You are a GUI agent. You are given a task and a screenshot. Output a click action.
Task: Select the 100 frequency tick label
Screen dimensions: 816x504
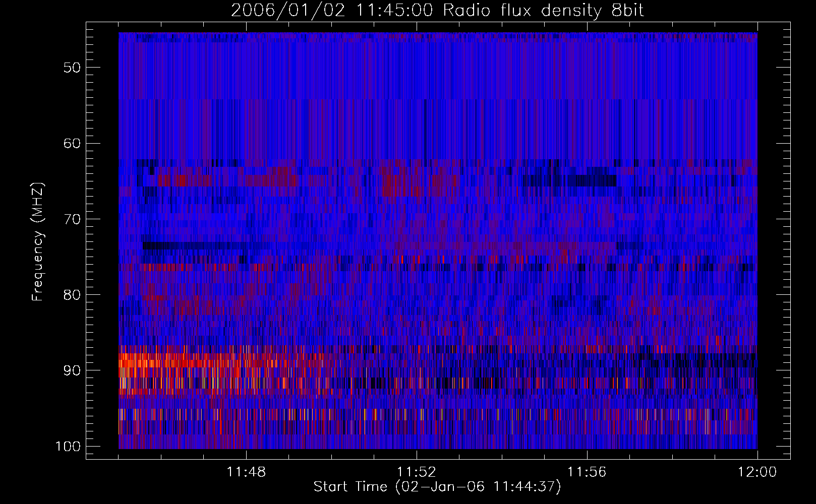pos(68,447)
